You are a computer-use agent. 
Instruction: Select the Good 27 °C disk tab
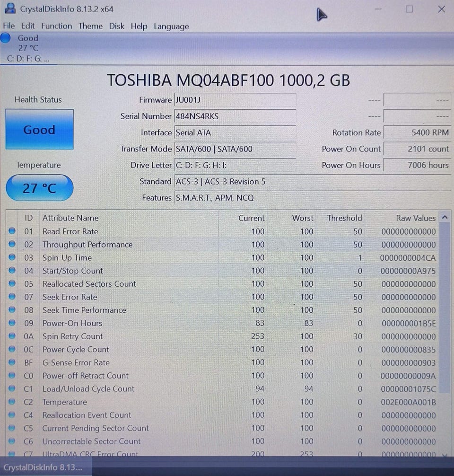point(28,48)
